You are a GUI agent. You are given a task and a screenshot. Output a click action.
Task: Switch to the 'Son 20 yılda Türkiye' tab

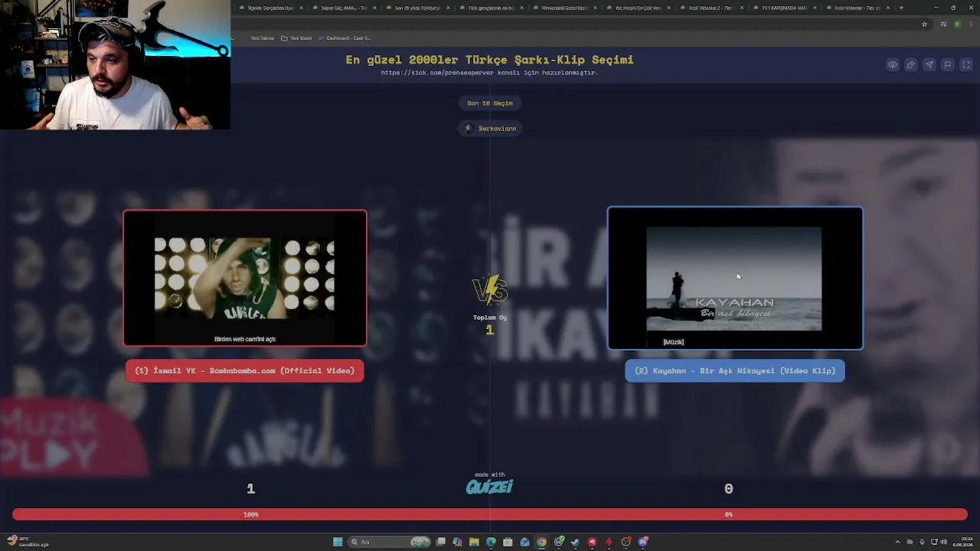pyautogui.click(x=416, y=8)
